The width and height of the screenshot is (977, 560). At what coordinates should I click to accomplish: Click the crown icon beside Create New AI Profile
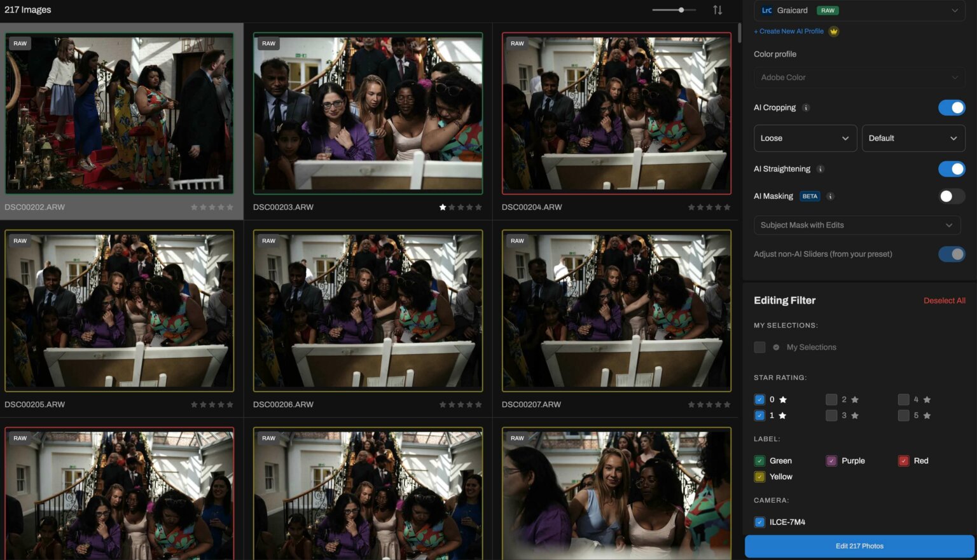pos(834,31)
